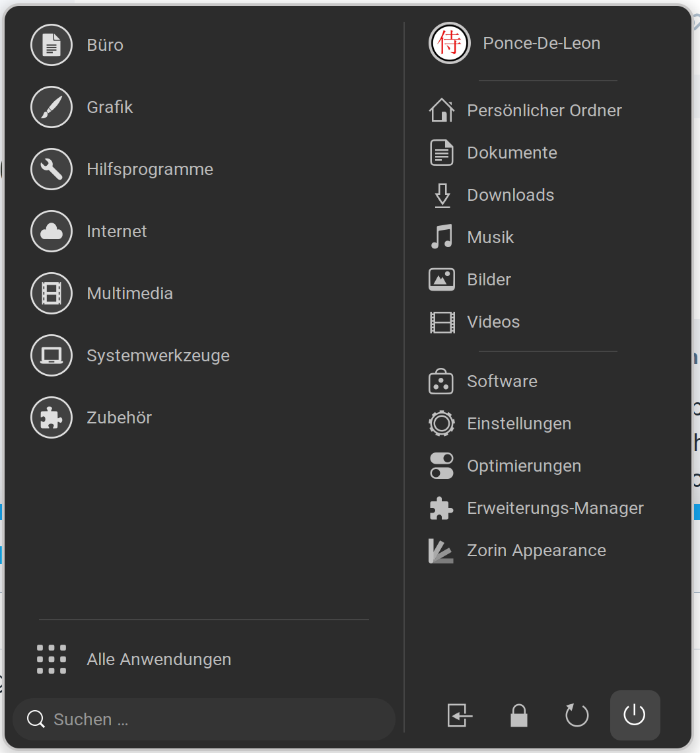Open the Ponce-De-Leon user avatar
This screenshot has height=753, width=700.
[450, 44]
